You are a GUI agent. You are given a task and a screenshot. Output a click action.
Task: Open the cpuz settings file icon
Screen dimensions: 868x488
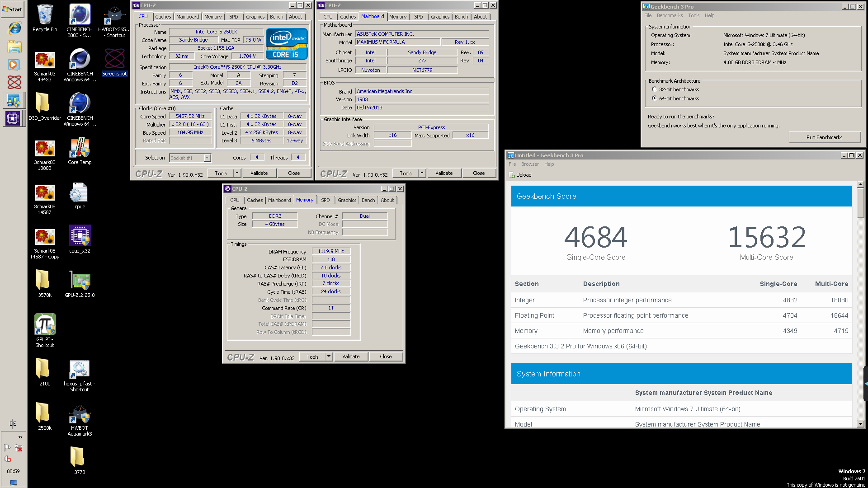(x=80, y=195)
